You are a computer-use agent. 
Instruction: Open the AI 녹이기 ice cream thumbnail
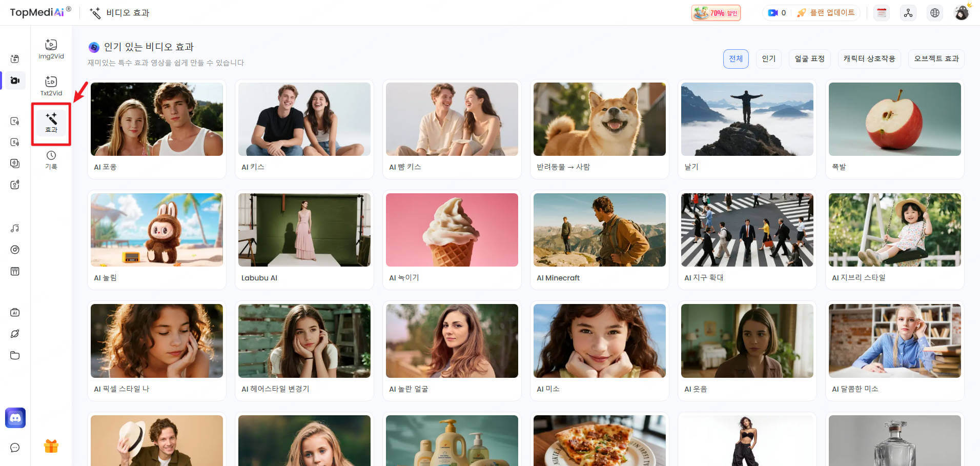click(x=452, y=230)
